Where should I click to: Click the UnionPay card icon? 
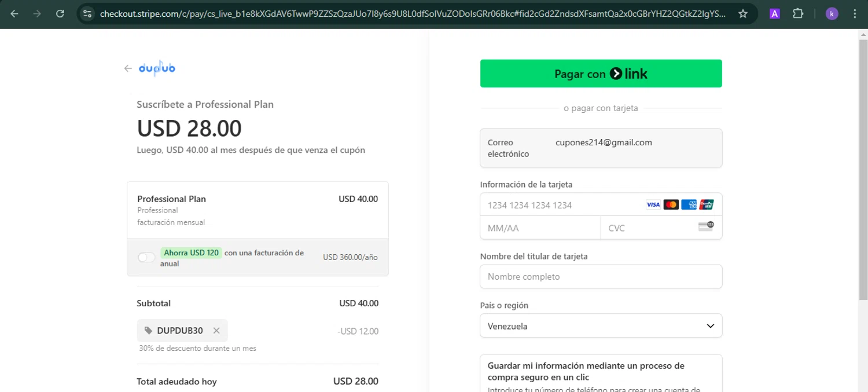tap(707, 204)
